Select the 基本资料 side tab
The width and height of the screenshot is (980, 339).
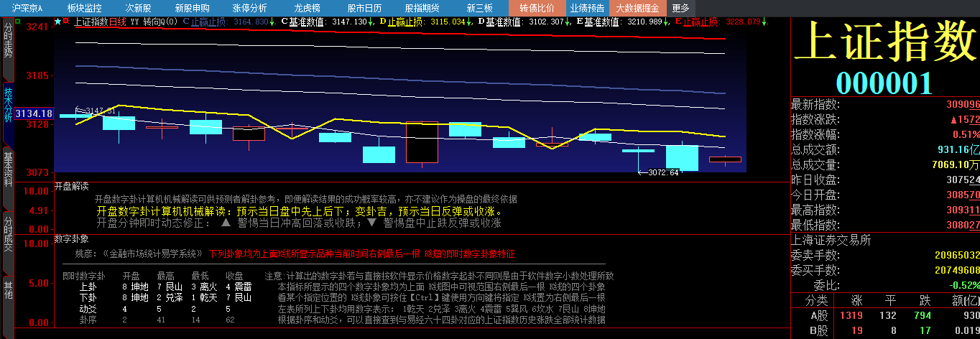[8, 169]
